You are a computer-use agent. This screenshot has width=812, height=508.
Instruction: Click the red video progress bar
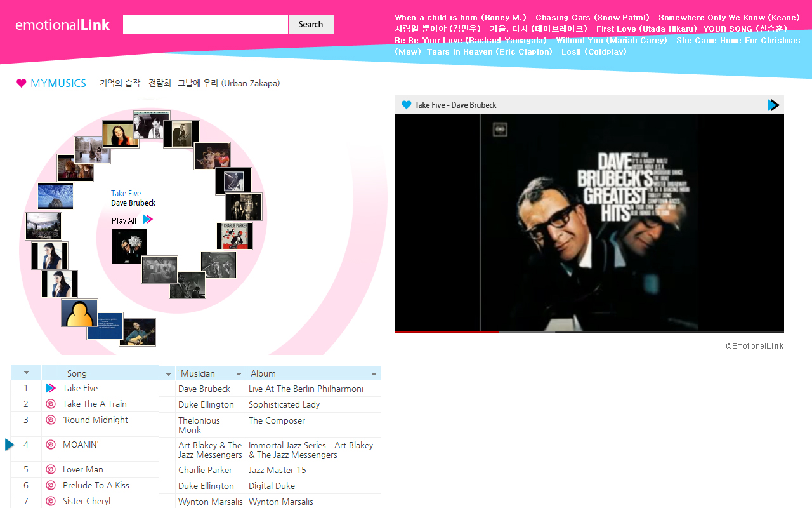[x=447, y=331]
